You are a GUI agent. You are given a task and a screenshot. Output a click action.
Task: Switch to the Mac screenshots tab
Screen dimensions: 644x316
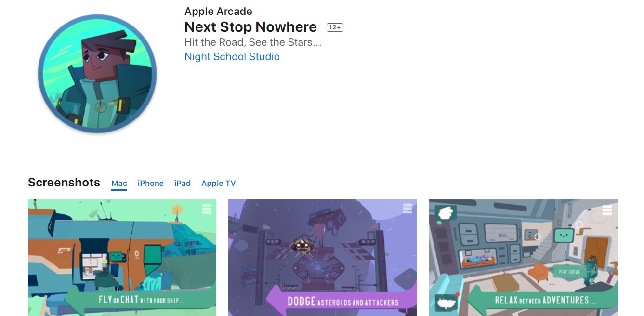coord(119,184)
